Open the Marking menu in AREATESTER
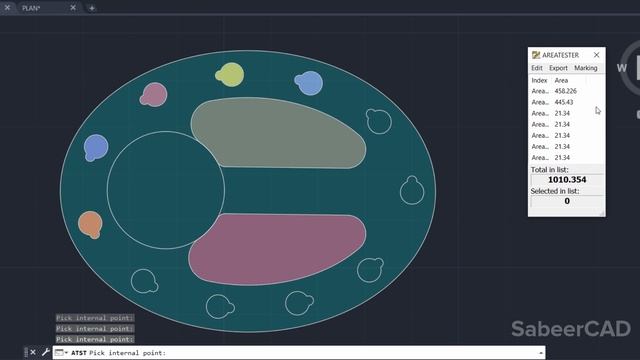 585,68
